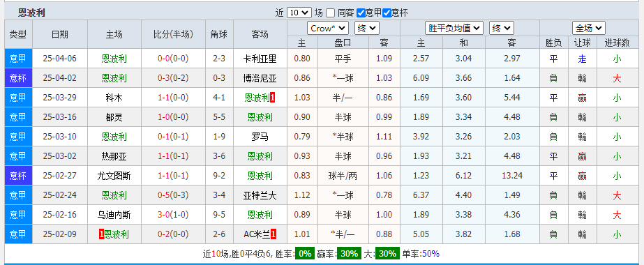Click the 意杯 tag on 25-04-02
Viewport: 644px width, 265px height.
click(x=18, y=78)
